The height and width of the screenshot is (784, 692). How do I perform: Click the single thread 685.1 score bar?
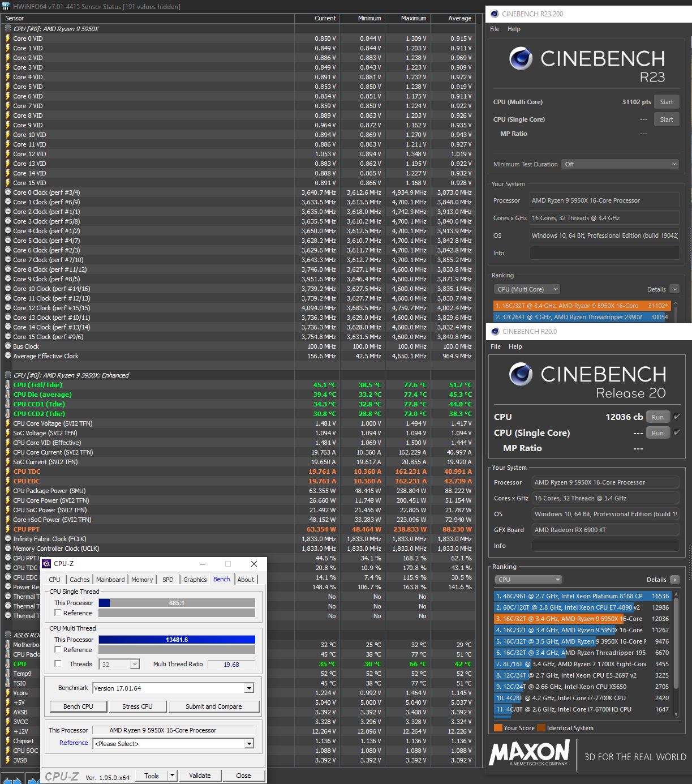[x=177, y=603]
